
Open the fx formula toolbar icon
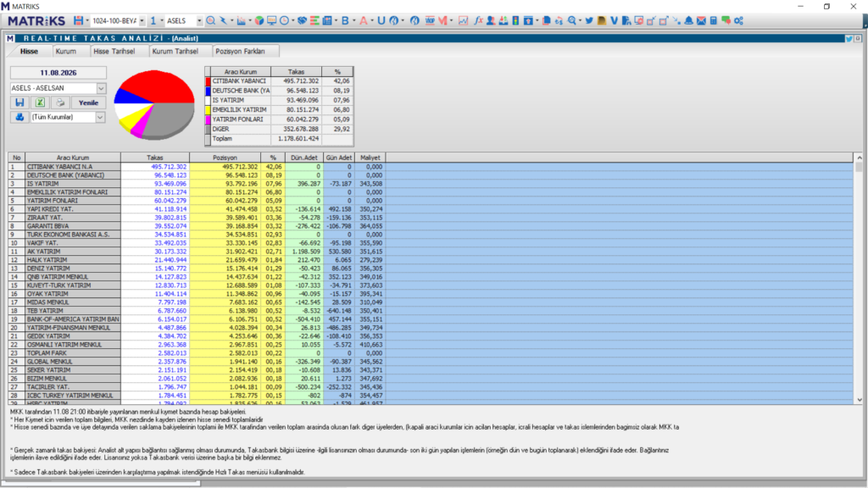478,20
